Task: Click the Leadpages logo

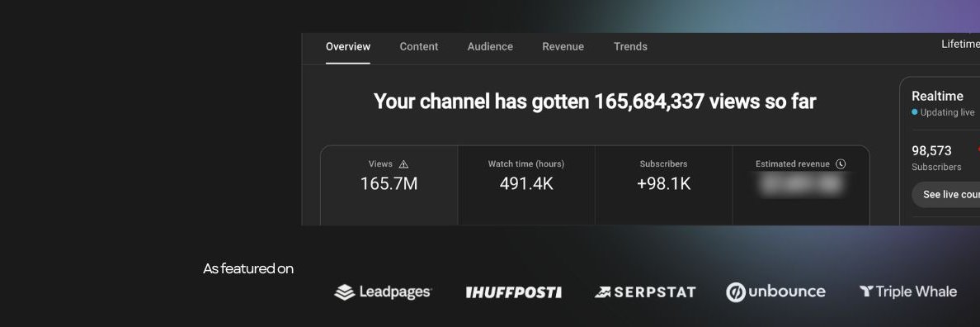Action: tap(383, 292)
